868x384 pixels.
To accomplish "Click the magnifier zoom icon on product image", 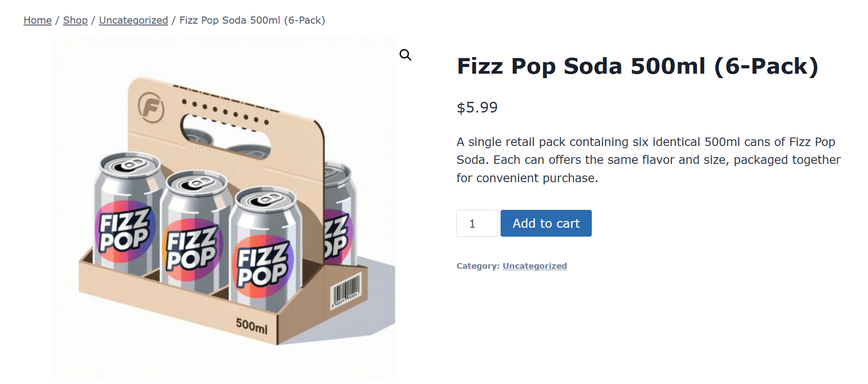I will pos(405,55).
